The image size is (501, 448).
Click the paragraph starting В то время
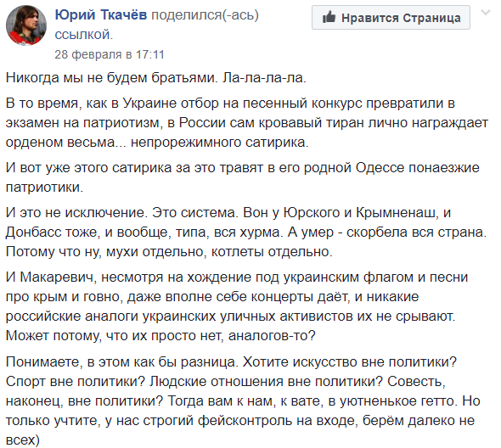[247, 123]
